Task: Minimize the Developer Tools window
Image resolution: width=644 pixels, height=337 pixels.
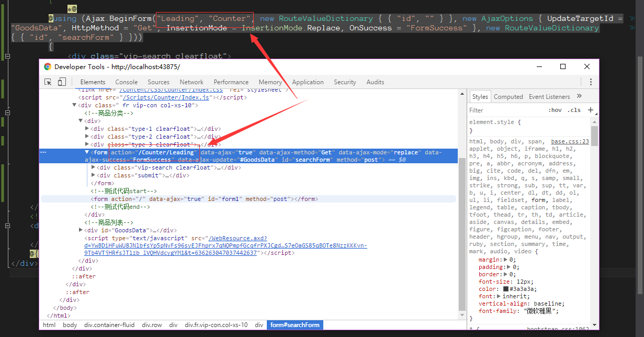Action: (x=539, y=66)
